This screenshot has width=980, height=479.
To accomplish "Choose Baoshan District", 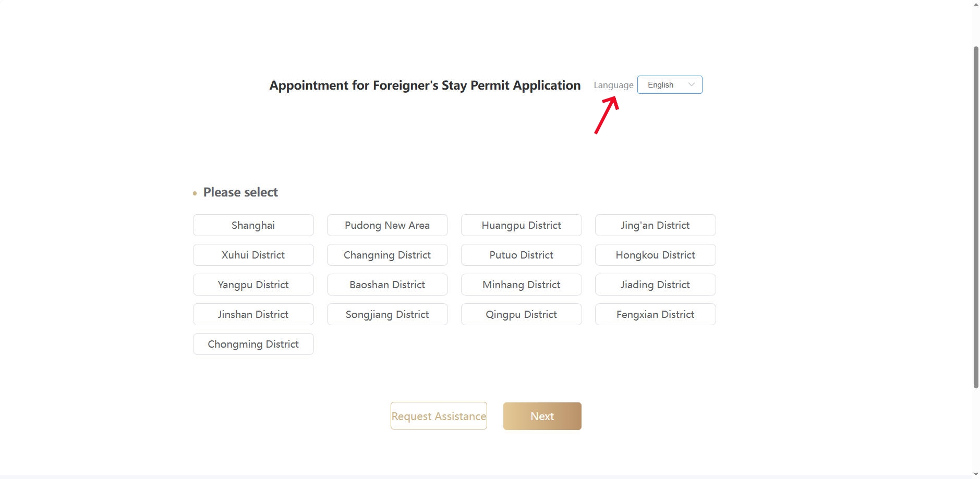I will tap(388, 285).
